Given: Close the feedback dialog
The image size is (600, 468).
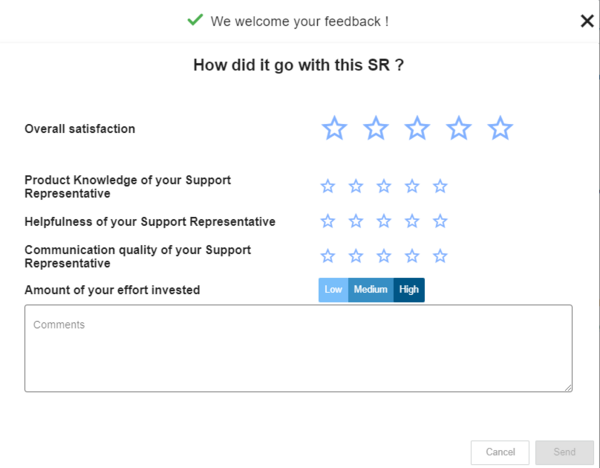Looking at the screenshot, I should [587, 21].
